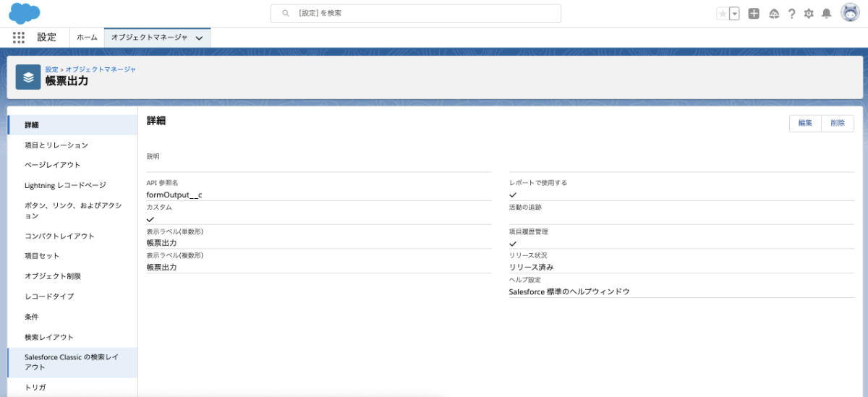Open Lightning レコードページ in the sidebar
This screenshot has height=397, width=868.
pos(72,185)
